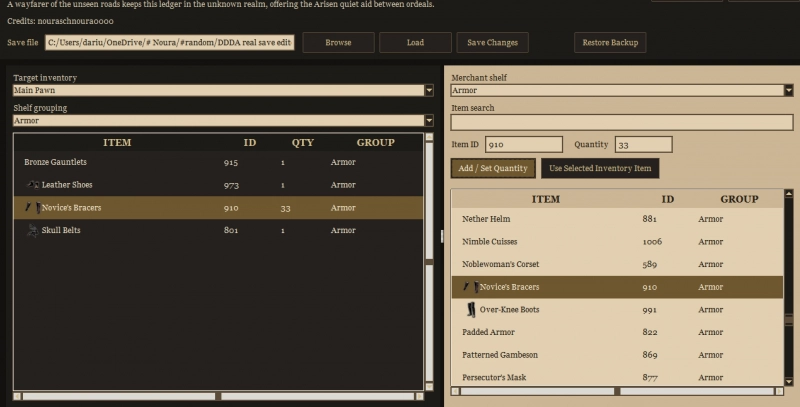Click the Item ID input field
The height and width of the screenshot is (407, 800).
(523, 144)
